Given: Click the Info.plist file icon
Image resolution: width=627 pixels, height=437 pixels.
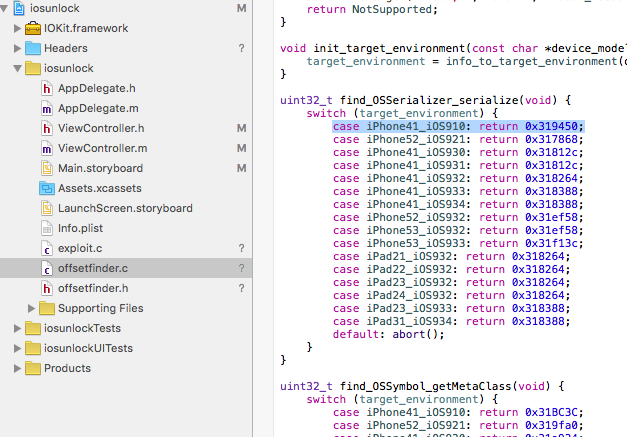Looking at the screenshot, I should point(47,228).
